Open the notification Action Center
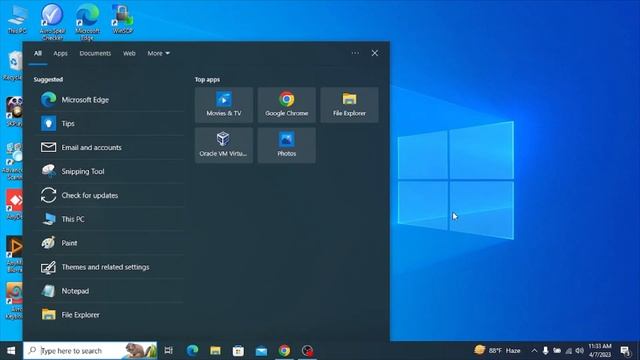 [625, 351]
